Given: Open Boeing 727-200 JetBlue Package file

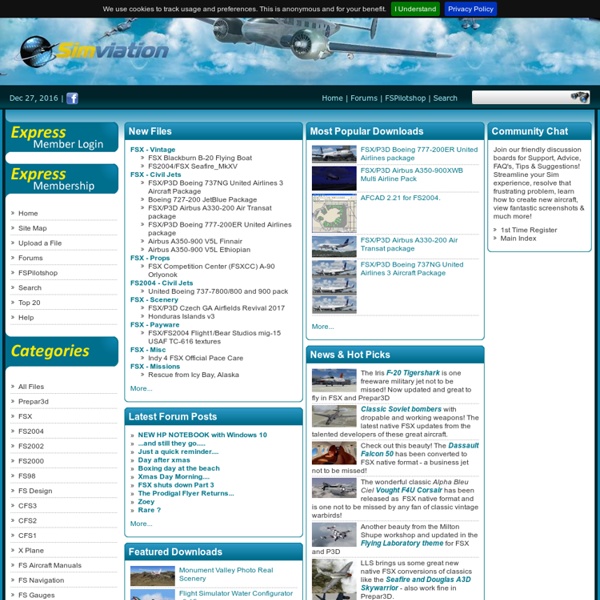Looking at the screenshot, I should pos(202,200).
